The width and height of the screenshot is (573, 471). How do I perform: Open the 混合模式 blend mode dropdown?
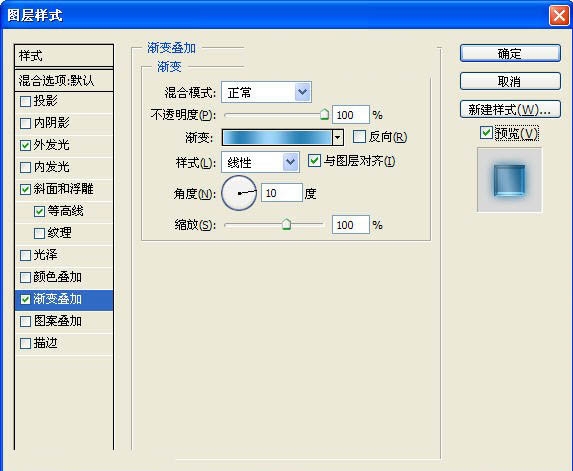click(x=266, y=92)
